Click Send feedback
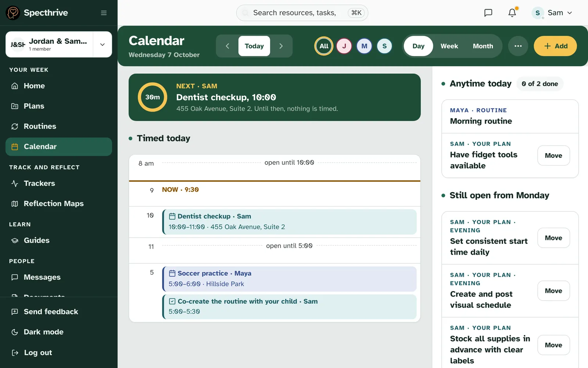588x368 pixels. (59, 312)
